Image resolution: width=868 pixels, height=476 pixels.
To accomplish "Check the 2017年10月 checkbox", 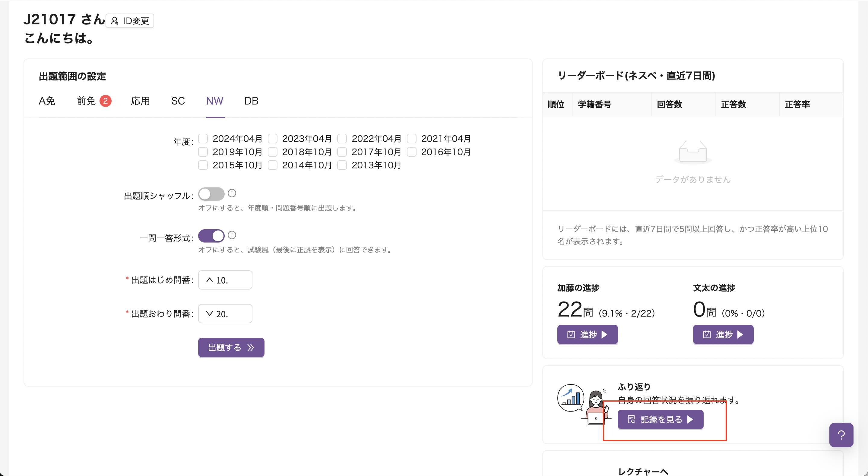I will click(x=342, y=152).
